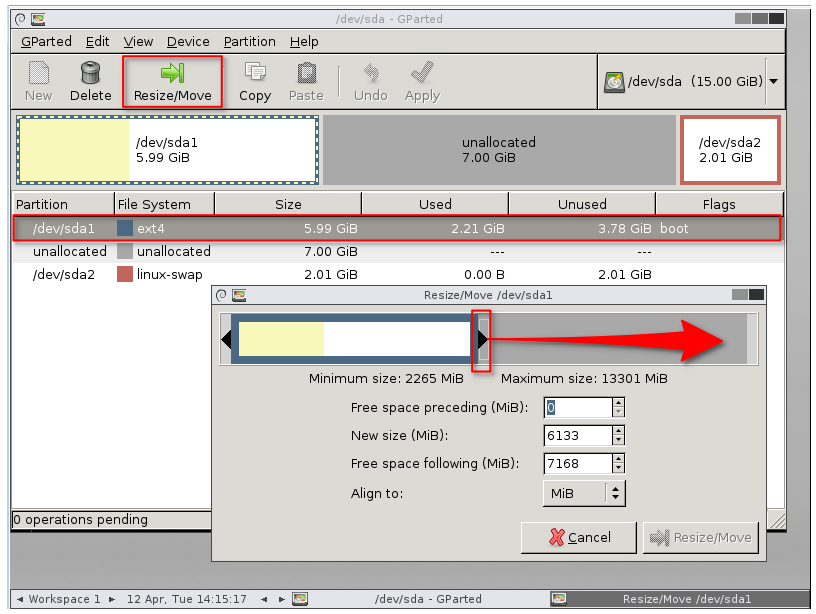Screen dimensions: 816x614
Task: Click the Free space following input field
Action: pos(578,464)
